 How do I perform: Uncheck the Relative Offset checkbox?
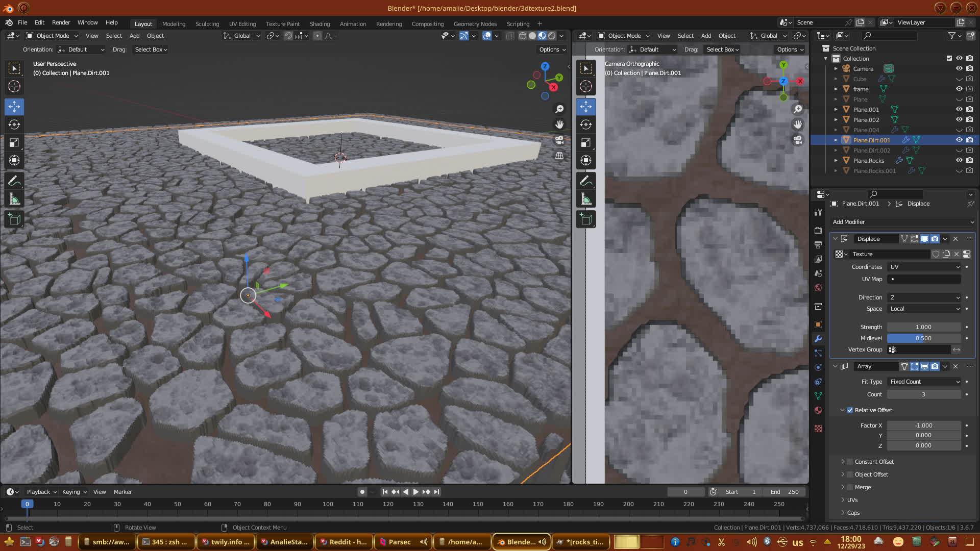(850, 410)
